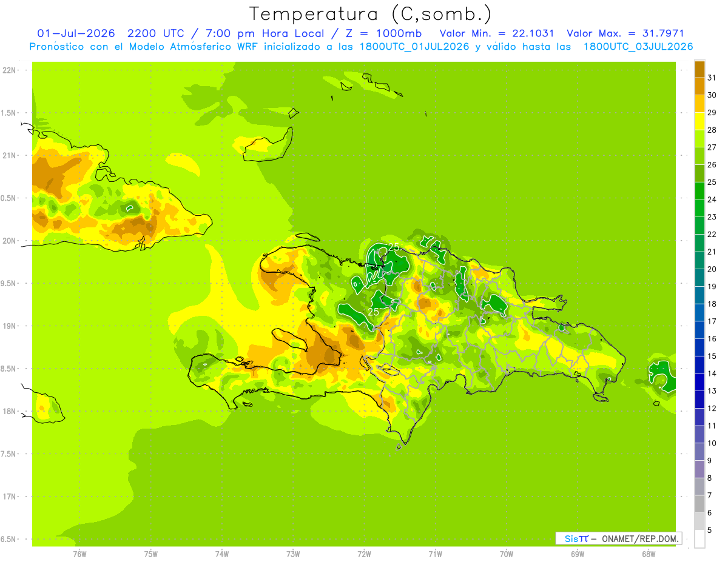
Task: Click the 76W longitude axis label
Action: click(x=79, y=554)
